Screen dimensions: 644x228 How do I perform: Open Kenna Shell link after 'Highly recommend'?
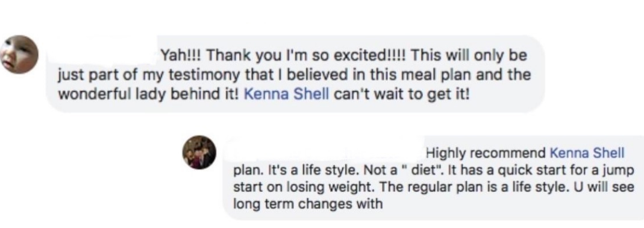(587, 153)
